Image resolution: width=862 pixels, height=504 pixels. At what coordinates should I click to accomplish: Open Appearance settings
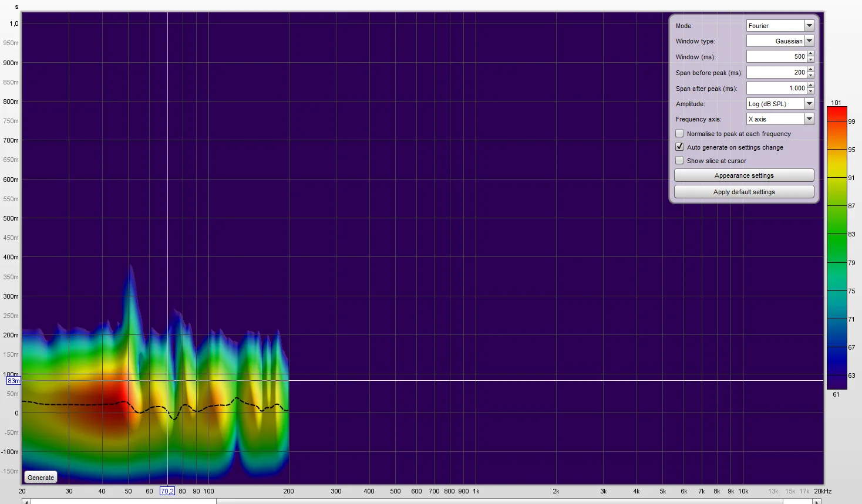(744, 175)
